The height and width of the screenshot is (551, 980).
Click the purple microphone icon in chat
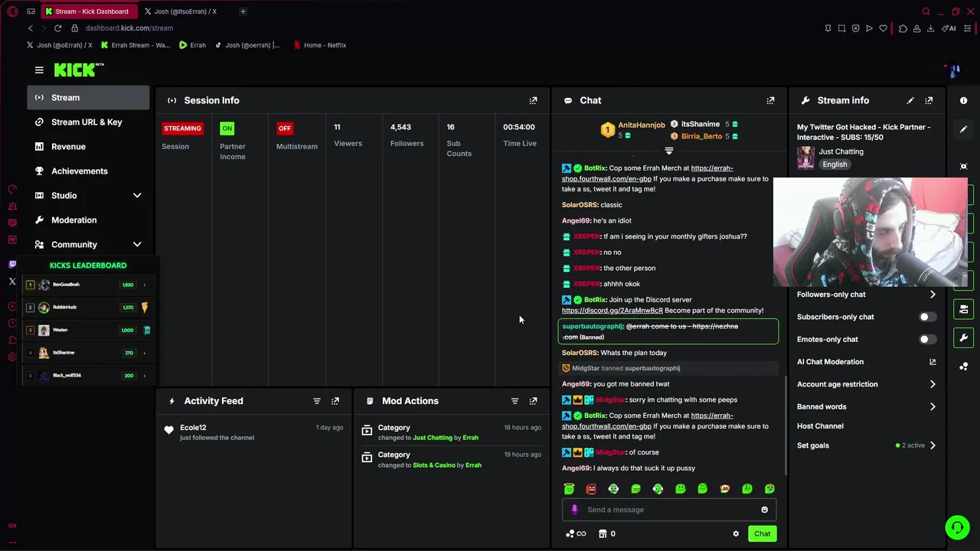574,510
